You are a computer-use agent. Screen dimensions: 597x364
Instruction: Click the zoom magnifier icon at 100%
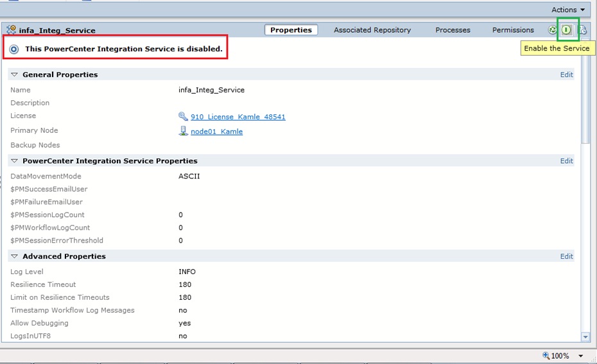click(546, 355)
